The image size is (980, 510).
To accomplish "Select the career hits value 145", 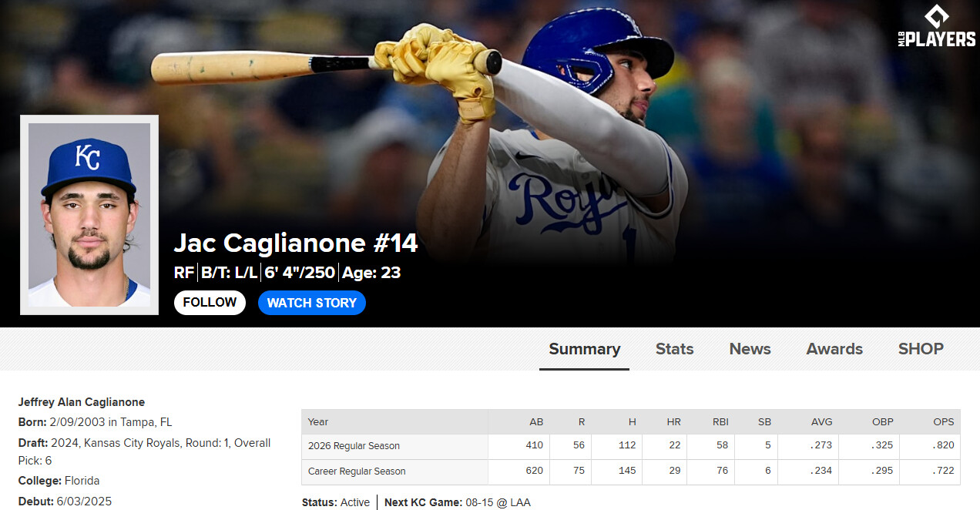I will pos(628,471).
